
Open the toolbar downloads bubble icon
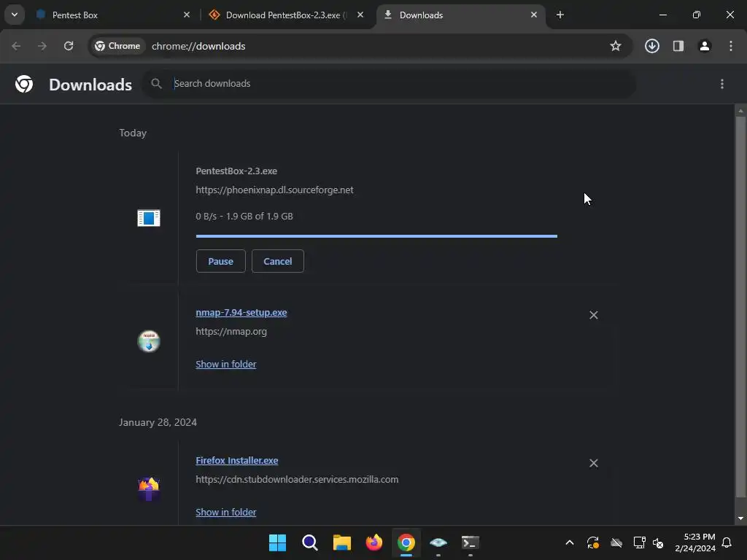click(652, 46)
